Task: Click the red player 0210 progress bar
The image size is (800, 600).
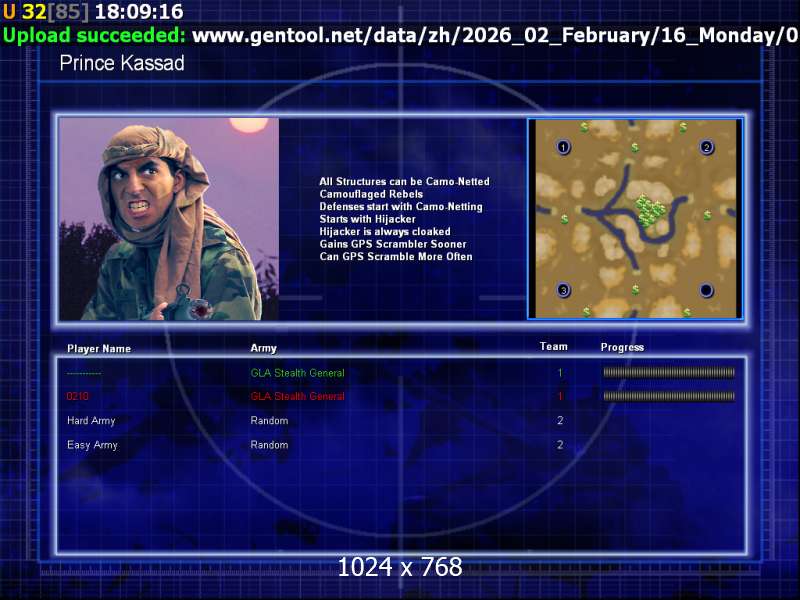Action: pyautogui.click(x=669, y=396)
